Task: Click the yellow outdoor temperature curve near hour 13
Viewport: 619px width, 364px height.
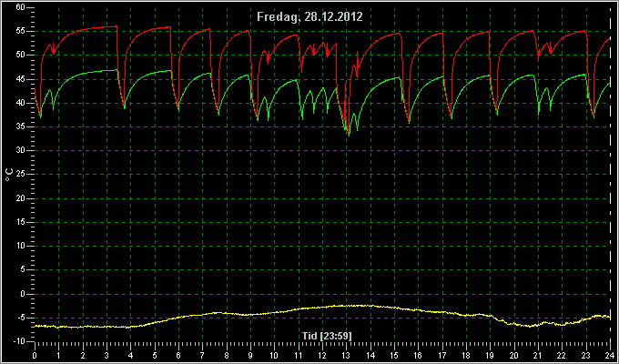Action: pos(347,306)
